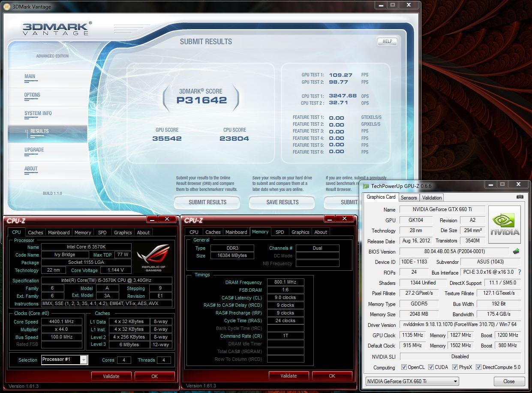532x393 pixels.
Task: Take a screenshot with GPU-Z camera icon
Action: 520,197
